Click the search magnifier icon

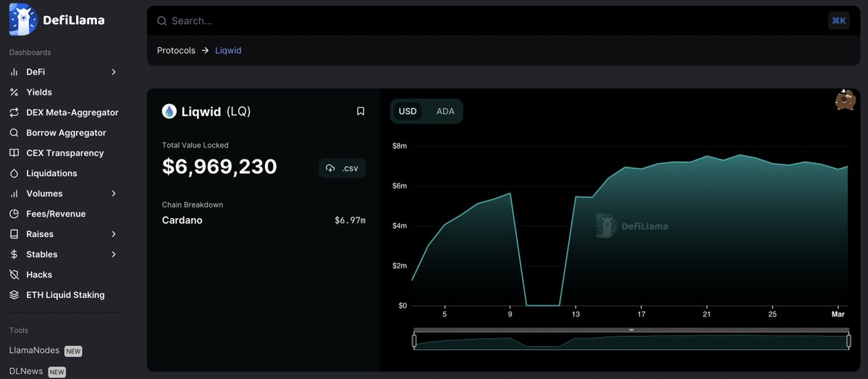pos(161,21)
